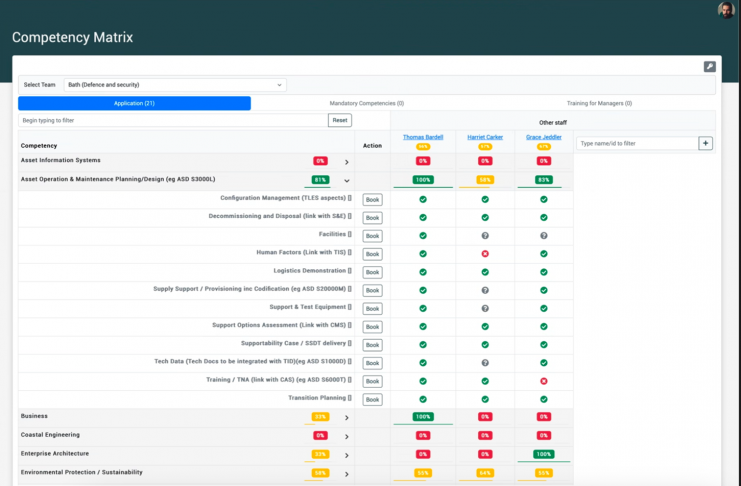Click Grace Jeddler's 100% Enterprise Architecture badge
Image resolution: width=741 pixels, height=486 pixels.
click(x=543, y=454)
